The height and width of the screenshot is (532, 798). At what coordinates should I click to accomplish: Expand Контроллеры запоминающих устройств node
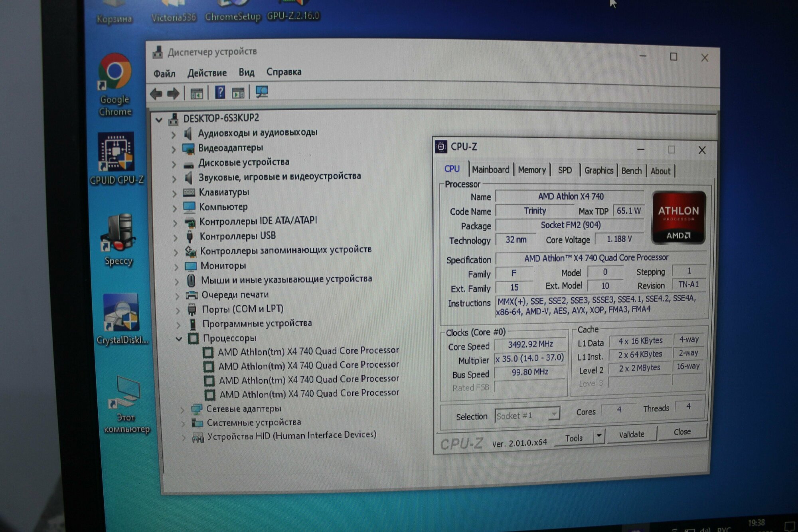[x=176, y=252]
